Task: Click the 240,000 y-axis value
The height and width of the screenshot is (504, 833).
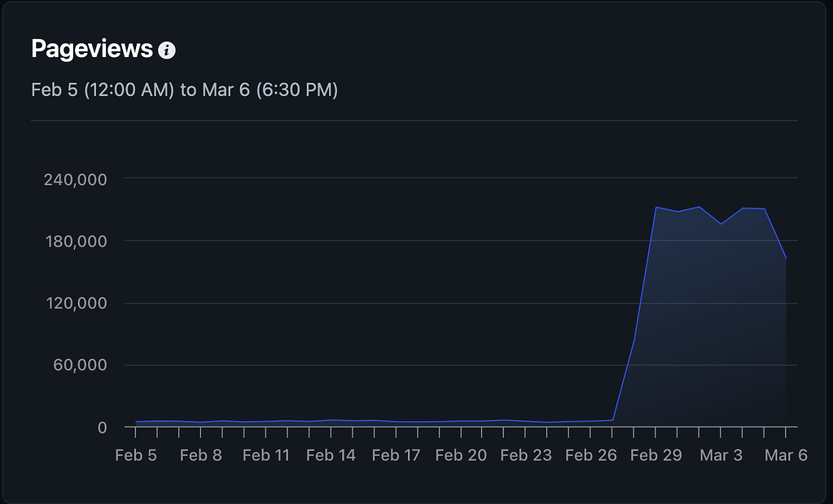Action: coord(75,179)
